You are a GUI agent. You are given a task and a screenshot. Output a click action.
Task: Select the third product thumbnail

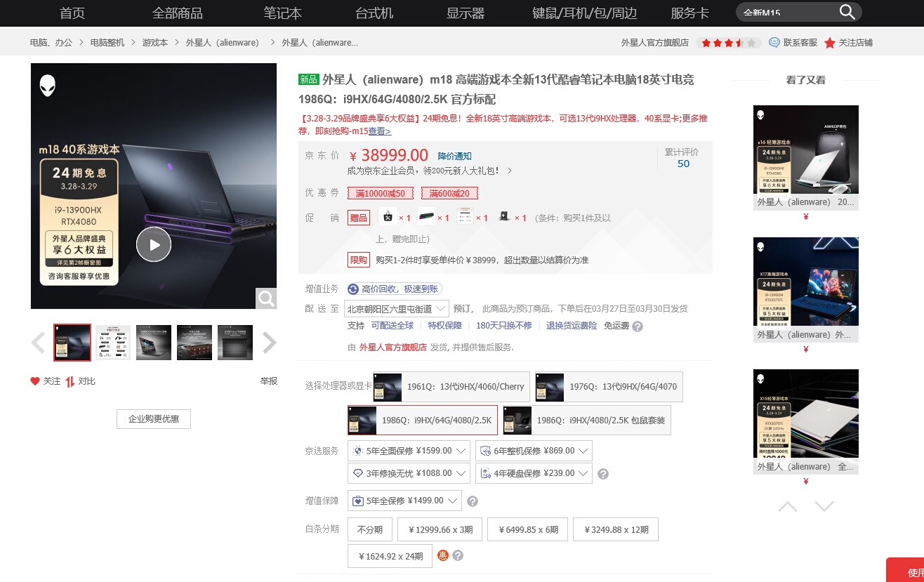[x=154, y=343]
